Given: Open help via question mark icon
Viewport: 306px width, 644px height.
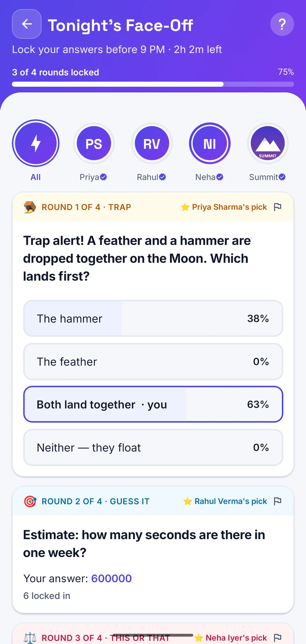Looking at the screenshot, I should coord(282,24).
